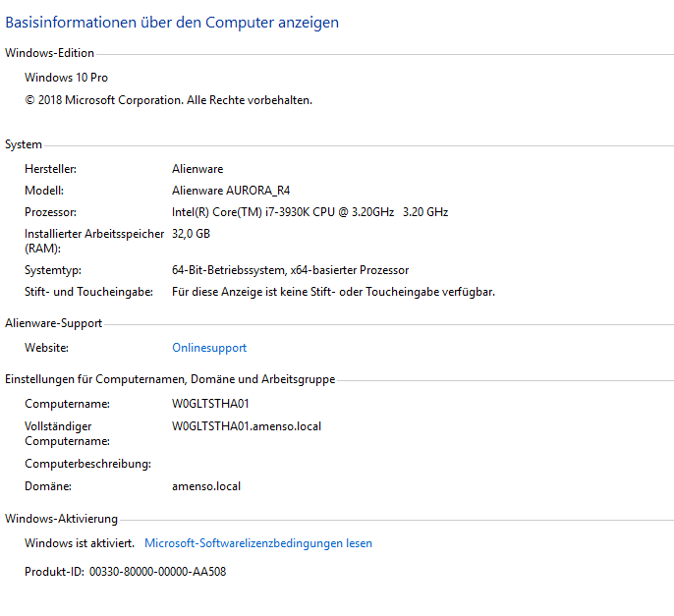Click the heading Basisinformationen über den Computer anzeigen
674x616 pixels.
pyautogui.click(x=172, y=23)
